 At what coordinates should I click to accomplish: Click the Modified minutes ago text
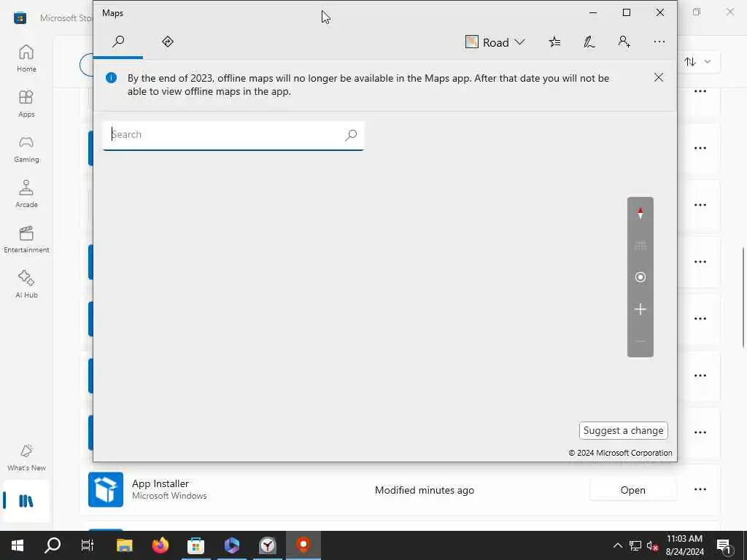coord(425,490)
